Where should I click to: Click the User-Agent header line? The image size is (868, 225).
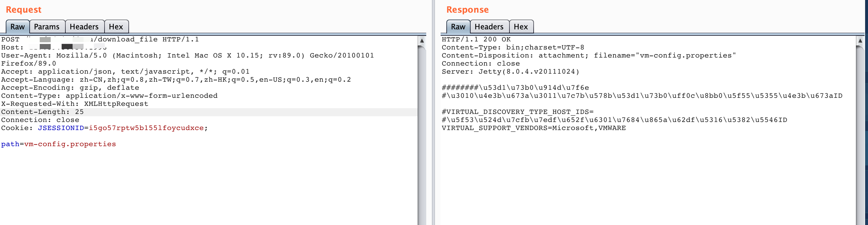click(x=187, y=56)
